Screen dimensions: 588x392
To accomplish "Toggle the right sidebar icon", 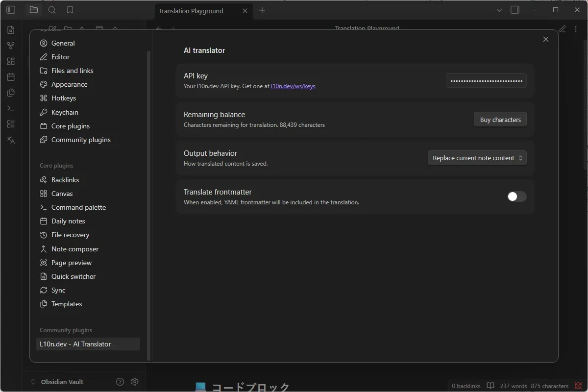I will [515, 10].
